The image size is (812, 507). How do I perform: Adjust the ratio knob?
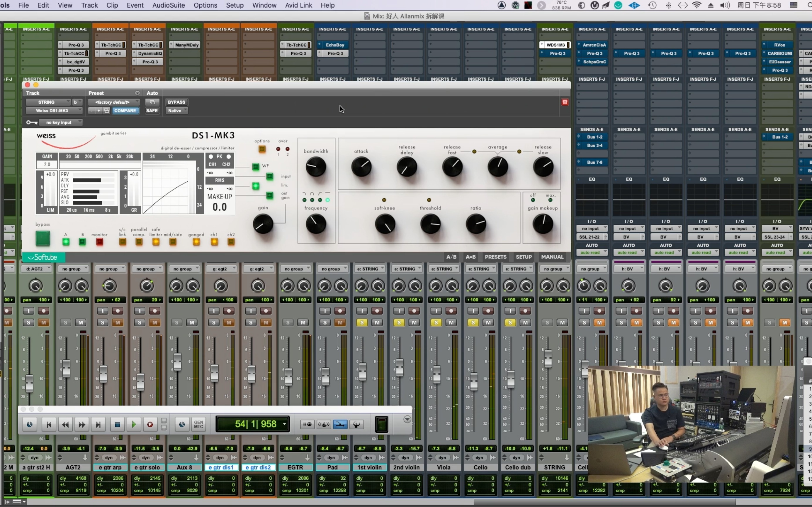click(x=476, y=224)
